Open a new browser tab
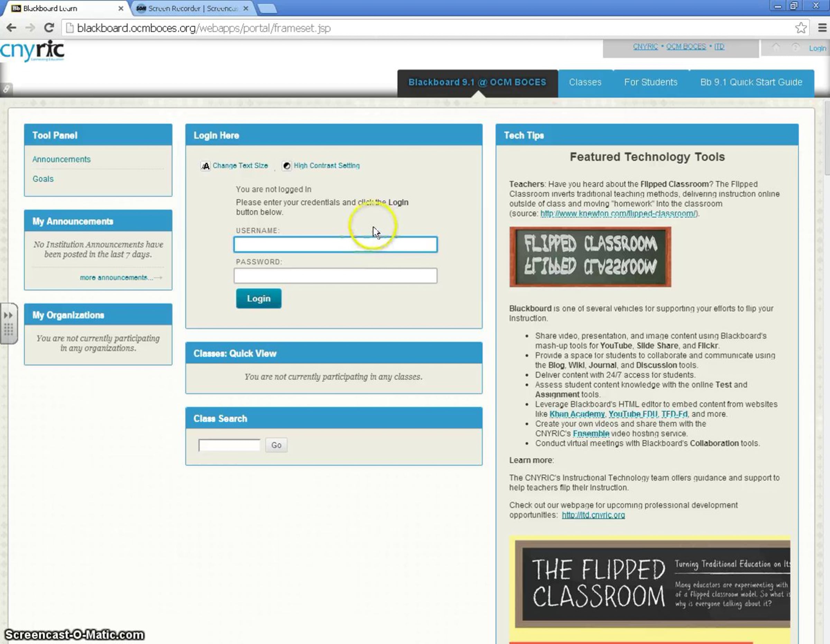This screenshot has width=830, height=644. point(267,8)
